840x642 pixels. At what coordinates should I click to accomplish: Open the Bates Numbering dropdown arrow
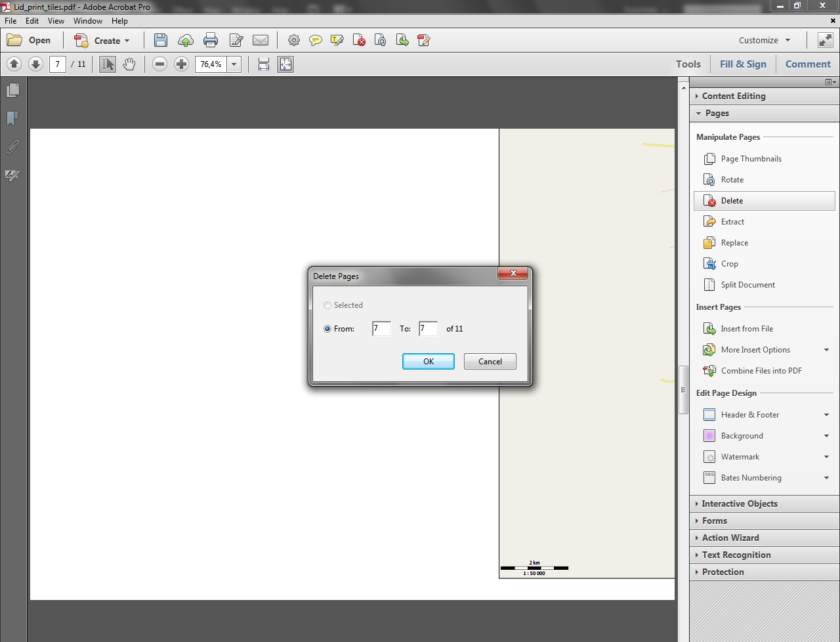pyautogui.click(x=827, y=478)
